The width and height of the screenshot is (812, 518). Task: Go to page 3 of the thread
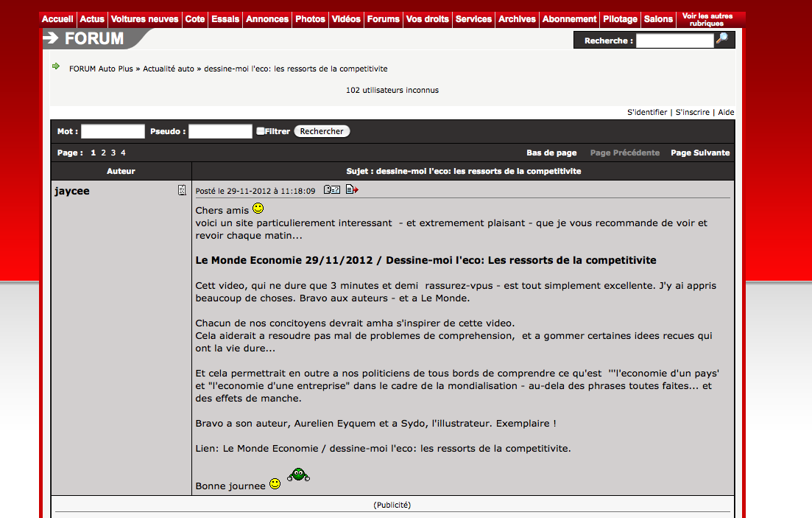(x=113, y=153)
